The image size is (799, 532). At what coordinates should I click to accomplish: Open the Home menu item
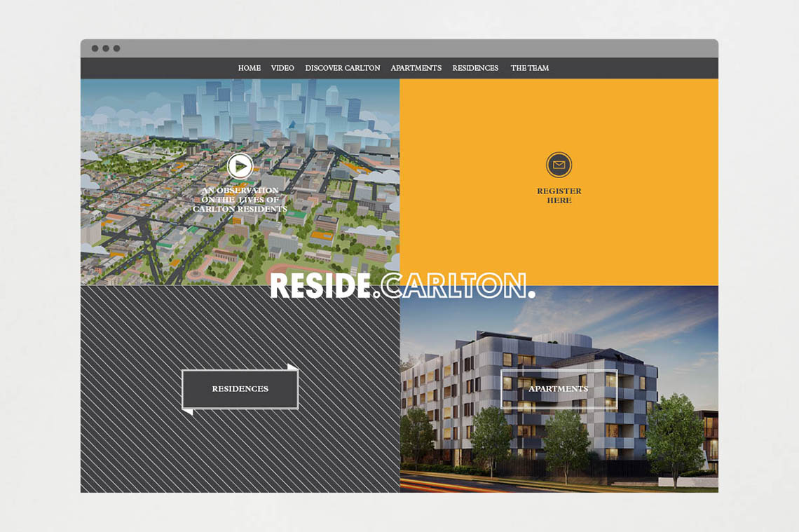tap(249, 68)
